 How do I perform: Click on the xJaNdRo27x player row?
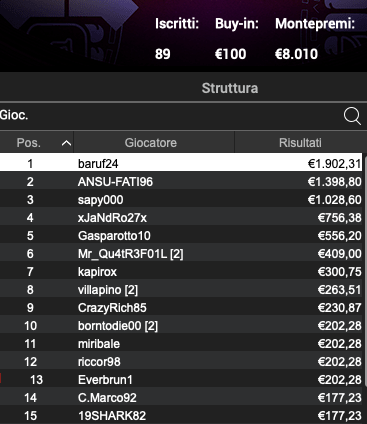(x=181, y=218)
